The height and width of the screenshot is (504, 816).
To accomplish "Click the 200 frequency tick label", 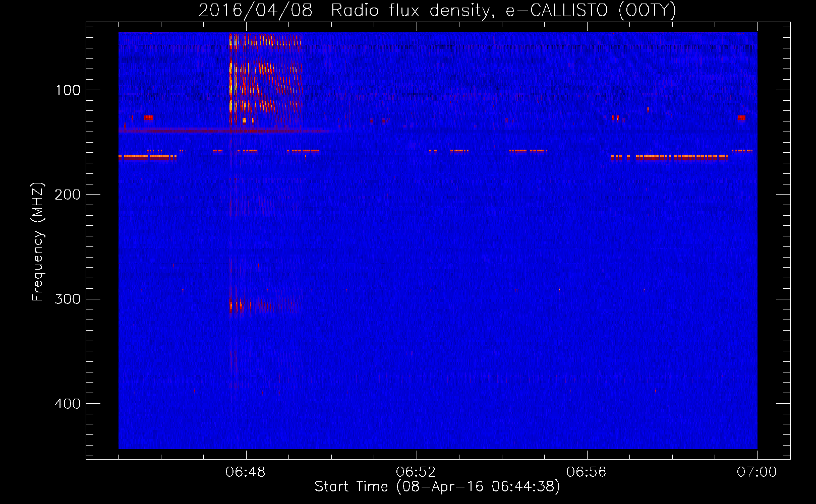I will pos(68,195).
